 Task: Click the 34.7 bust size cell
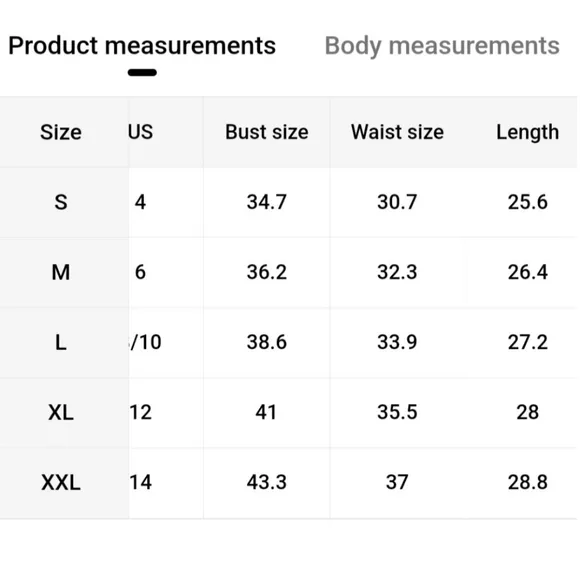[267, 202]
